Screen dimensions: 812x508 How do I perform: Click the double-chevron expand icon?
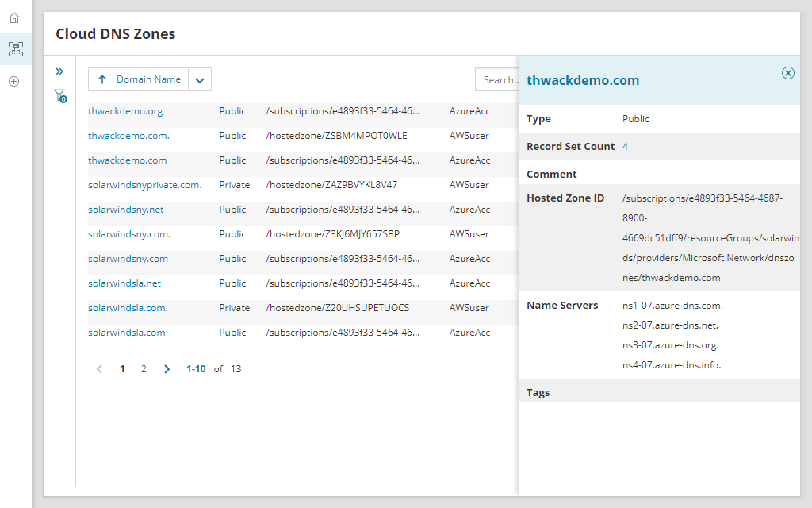pyautogui.click(x=59, y=71)
